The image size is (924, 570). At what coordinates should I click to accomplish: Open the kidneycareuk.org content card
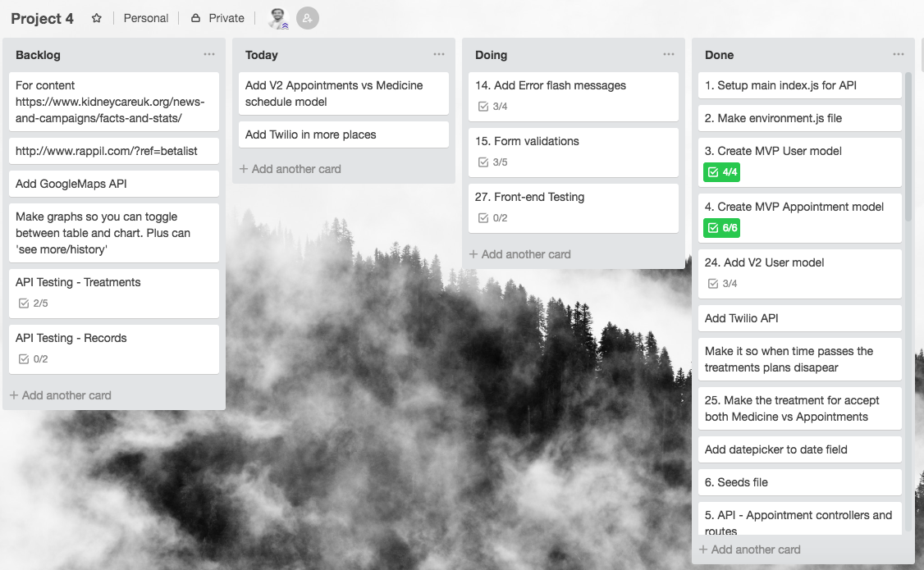114,102
